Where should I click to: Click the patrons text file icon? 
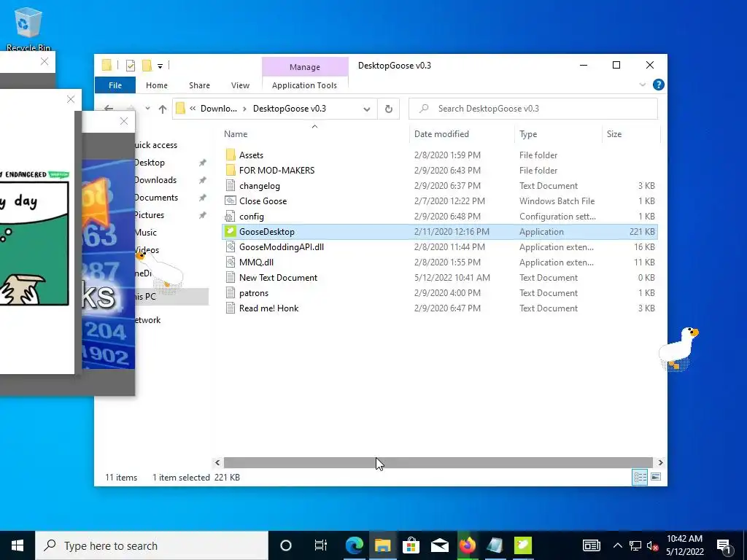pyautogui.click(x=231, y=293)
